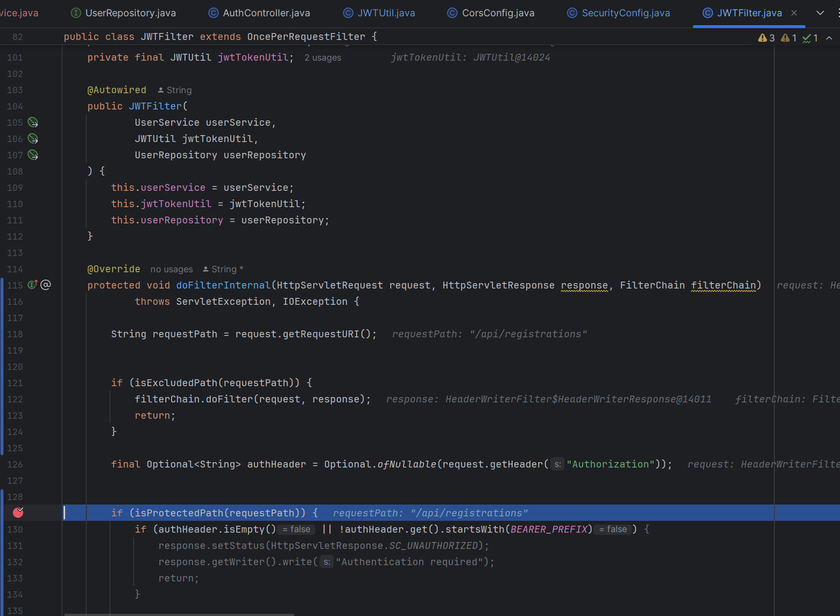840x616 pixels.
Task: Click the '= false' value after authHeader.isEmpty()
Action: click(x=296, y=529)
